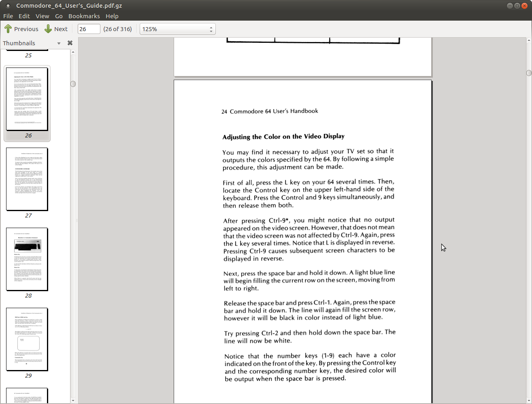532x404 pixels.
Task: Click the paragraph starting 'You may find it necessary'
Action: pos(308,159)
